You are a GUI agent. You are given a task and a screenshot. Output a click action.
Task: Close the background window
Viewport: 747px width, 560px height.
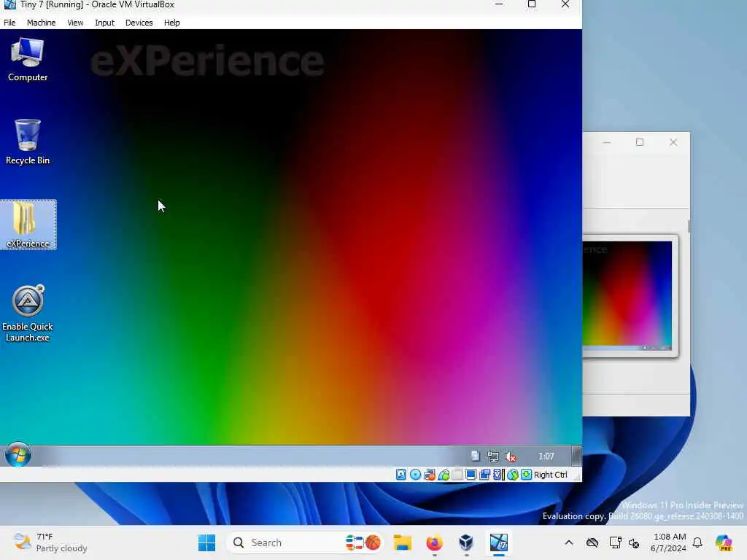pos(673,142)
